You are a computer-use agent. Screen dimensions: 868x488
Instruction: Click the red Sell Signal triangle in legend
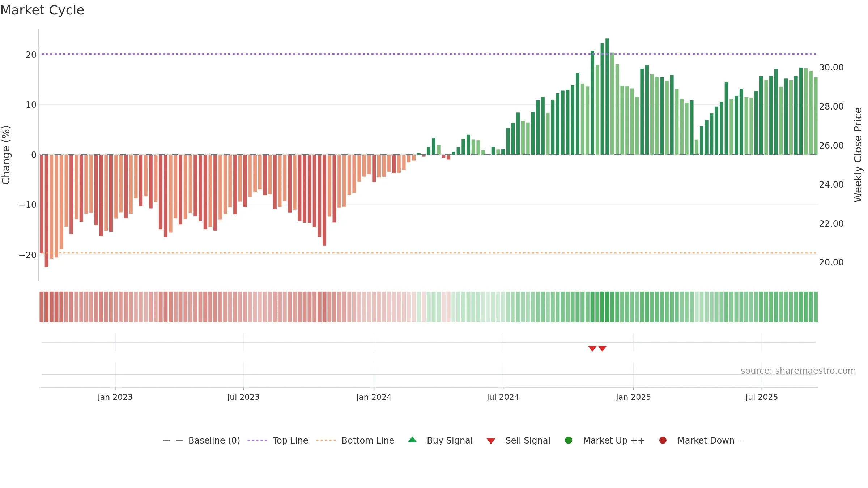[491, 441]
